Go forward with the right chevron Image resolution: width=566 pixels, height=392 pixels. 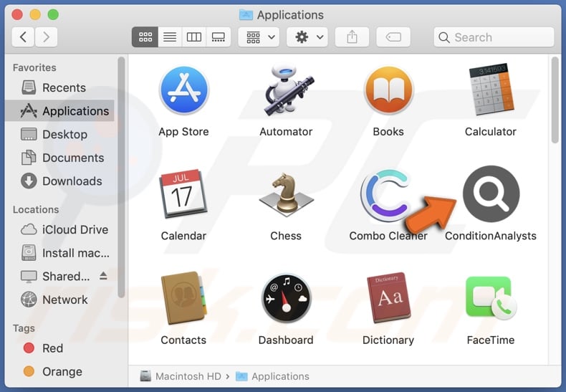point(46,37)
